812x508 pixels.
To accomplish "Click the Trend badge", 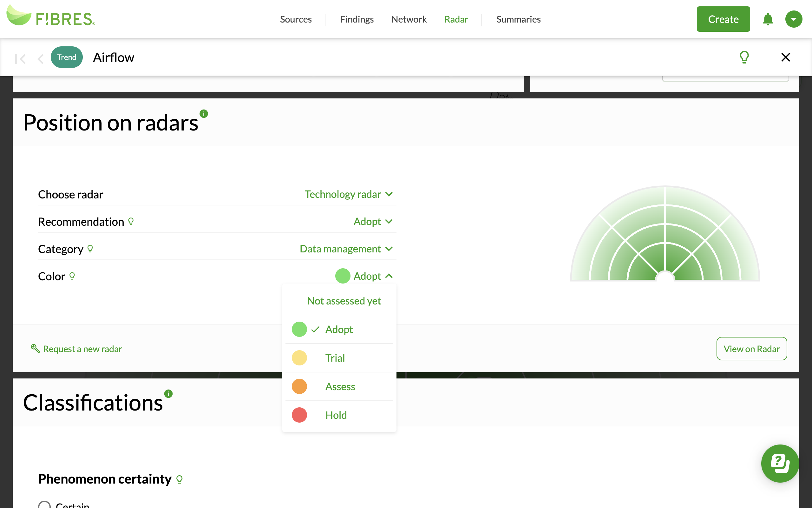I will pos(66,57).
